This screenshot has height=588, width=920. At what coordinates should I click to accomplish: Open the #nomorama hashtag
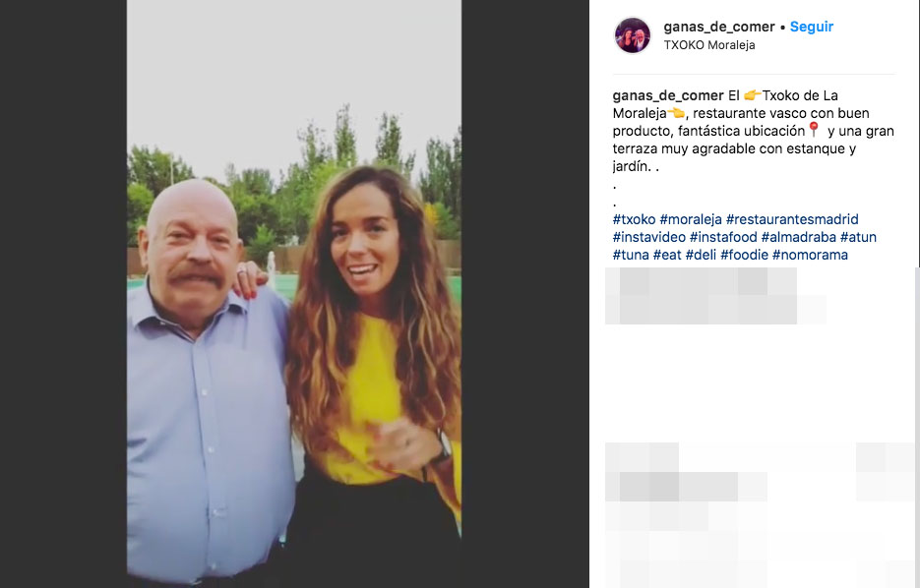coord(810,255)
